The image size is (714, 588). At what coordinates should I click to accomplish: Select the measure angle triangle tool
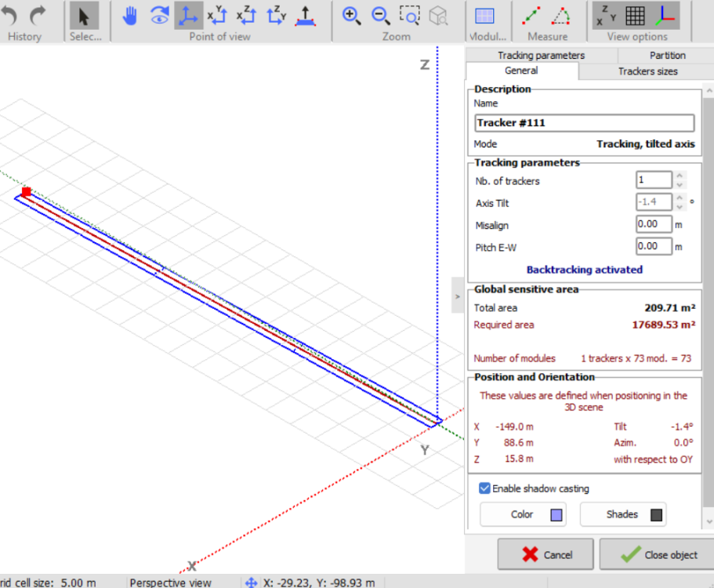pyautogui.click(x=561, y=16)
